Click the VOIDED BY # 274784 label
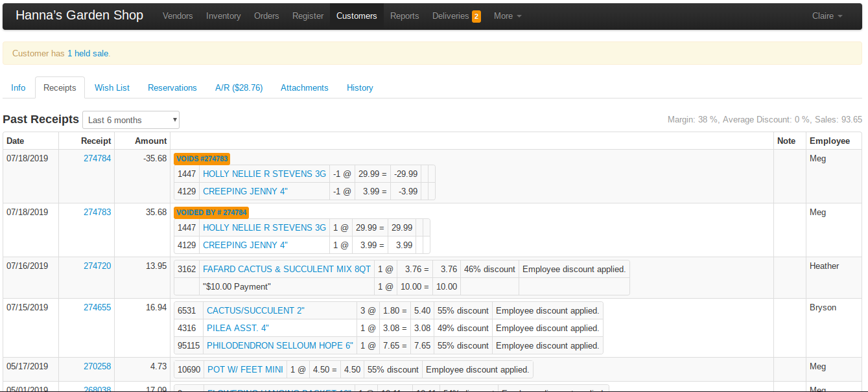The width and height of the screenshot is (868, 392). coord(211,213)
